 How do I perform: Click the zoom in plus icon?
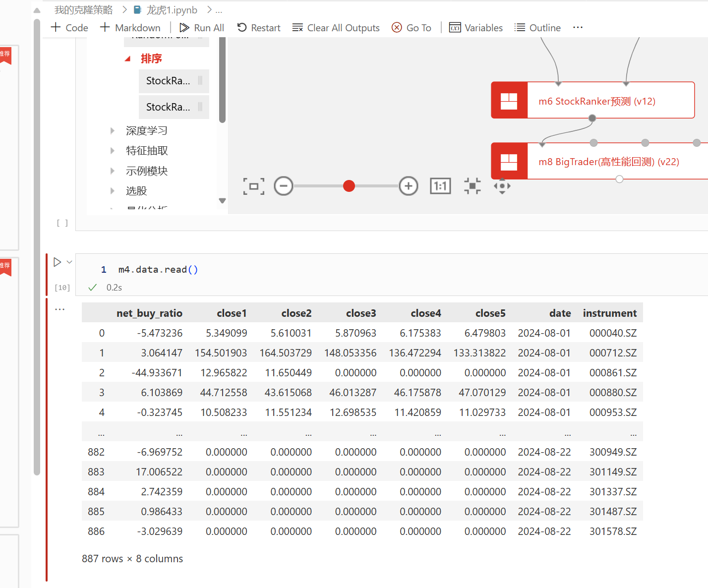tap(409, 186)
